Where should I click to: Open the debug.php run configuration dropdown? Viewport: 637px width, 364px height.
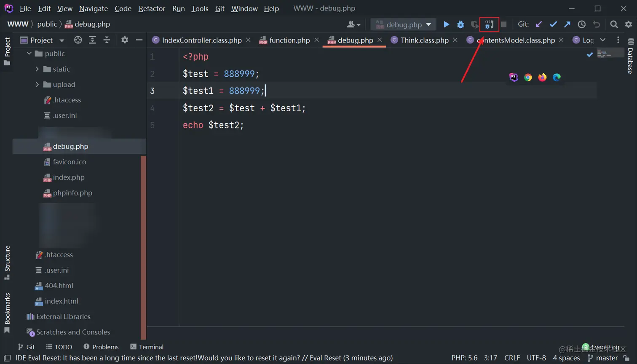click(x=403, y=24)
